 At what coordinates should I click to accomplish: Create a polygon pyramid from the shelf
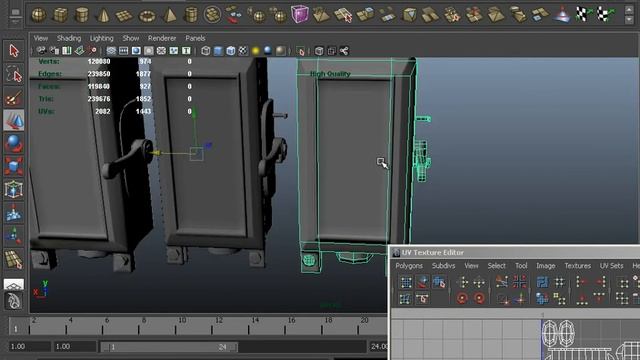click(169, 15)
